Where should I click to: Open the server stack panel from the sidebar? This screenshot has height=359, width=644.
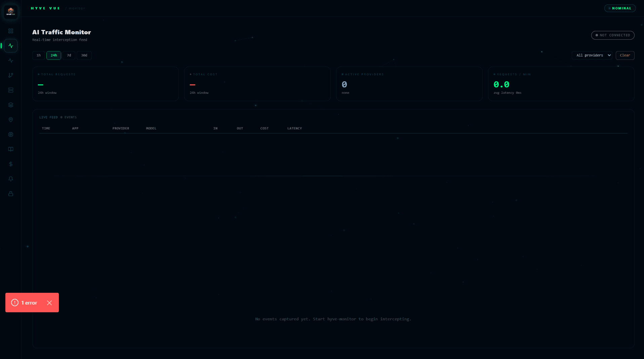[x=11, y=90]
